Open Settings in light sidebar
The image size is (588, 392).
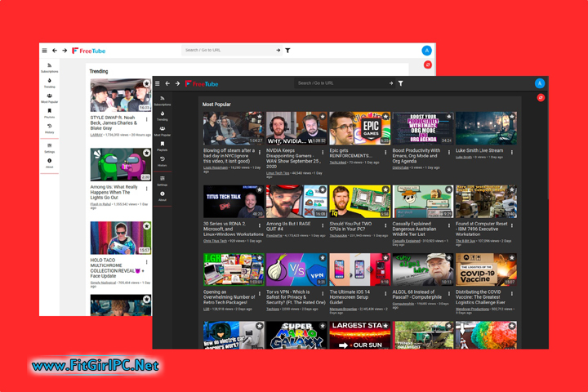pyautogui.click(x=50, y=148)
